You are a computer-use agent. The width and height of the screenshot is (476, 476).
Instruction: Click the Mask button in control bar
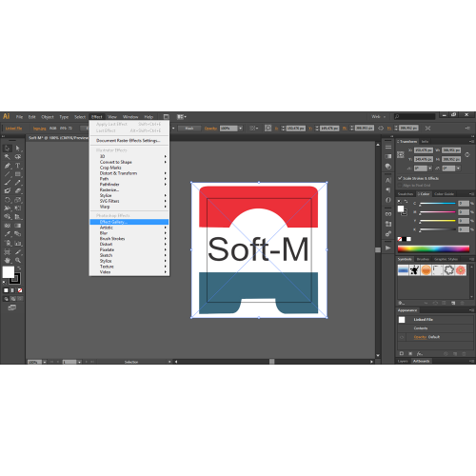pos(189,129)
